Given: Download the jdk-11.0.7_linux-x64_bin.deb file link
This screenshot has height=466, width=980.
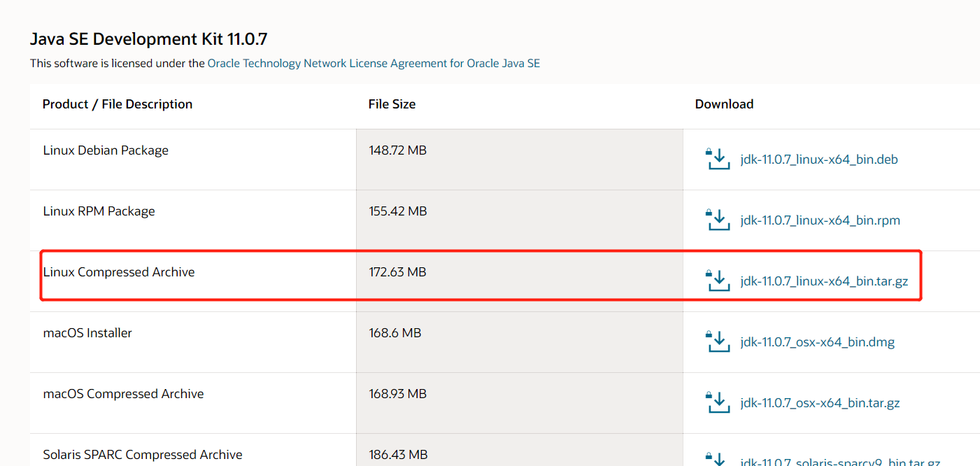Looking at the screenshot, I should click(819, 160).
